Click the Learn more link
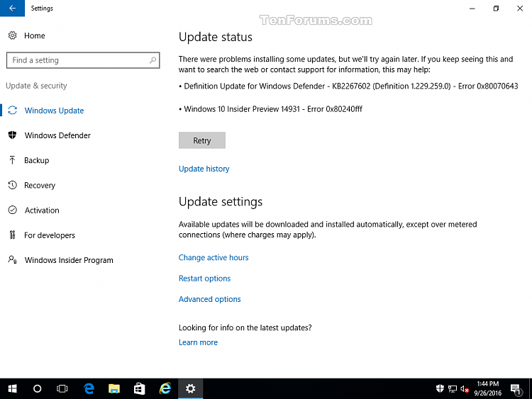 [x=198, y=342]
